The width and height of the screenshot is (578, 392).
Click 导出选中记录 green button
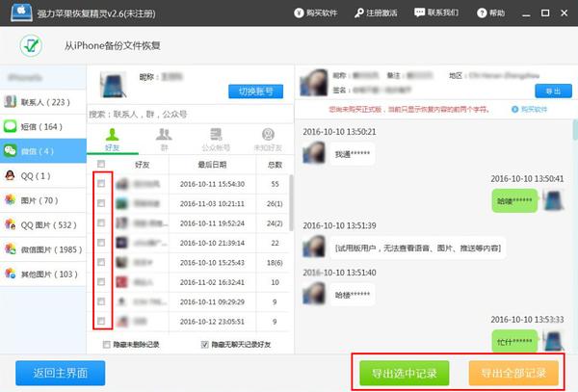coord(404,373)
